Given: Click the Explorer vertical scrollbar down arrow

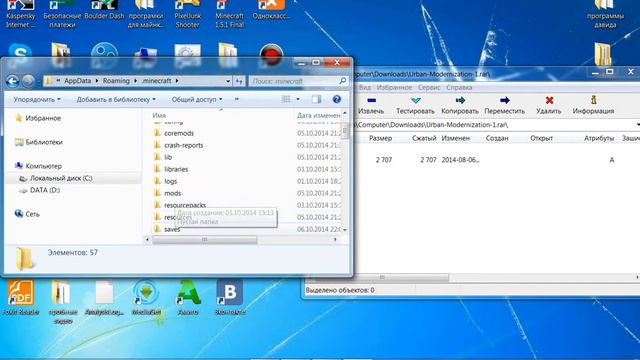Looking at the screenshot, I should coord(345,230).
